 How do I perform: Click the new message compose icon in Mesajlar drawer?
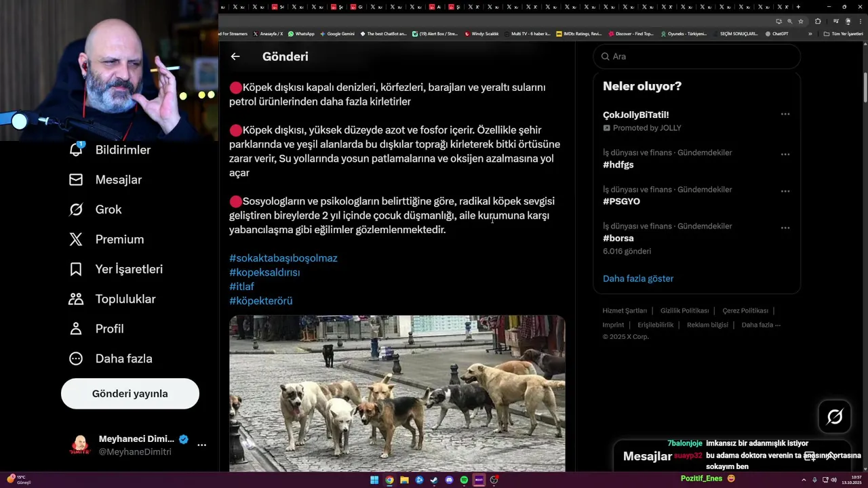tap(809, 456)
